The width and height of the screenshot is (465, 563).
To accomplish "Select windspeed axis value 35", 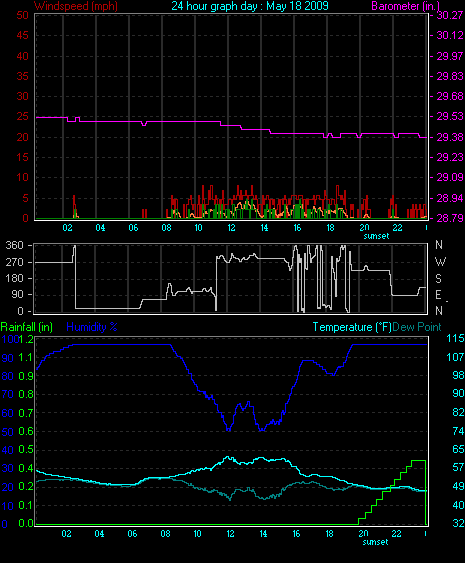I will [x=23, y=76].
